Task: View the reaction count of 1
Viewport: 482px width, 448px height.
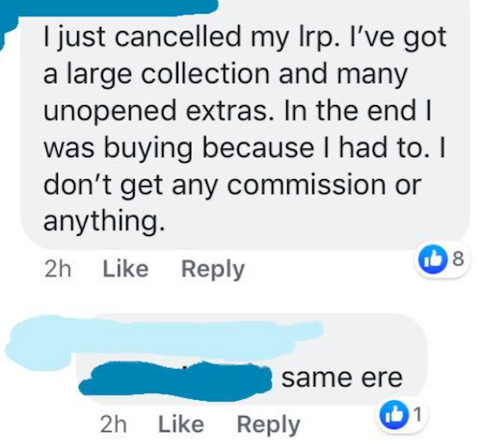Action: pyautogui.click(x=417, y=414)
